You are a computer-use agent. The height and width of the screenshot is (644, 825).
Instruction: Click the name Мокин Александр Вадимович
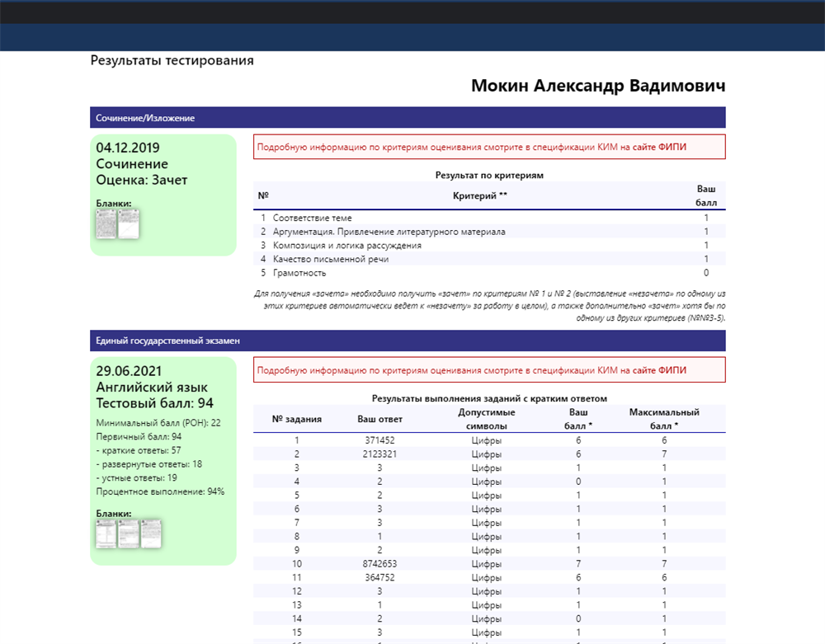click(598, 86)
